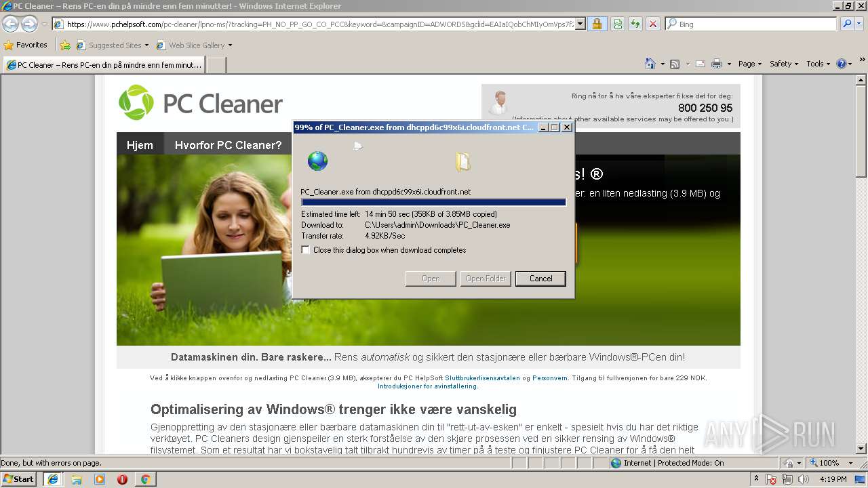Click the Read Mail envelope icon
This screenshot has width=868, height=488.
coord(701,64)
